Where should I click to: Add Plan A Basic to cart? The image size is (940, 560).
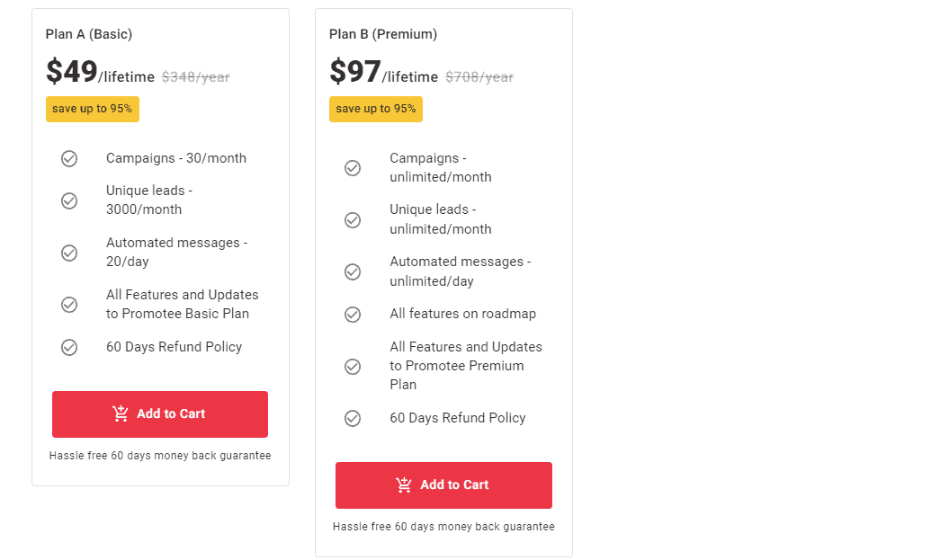coord(160,414)
